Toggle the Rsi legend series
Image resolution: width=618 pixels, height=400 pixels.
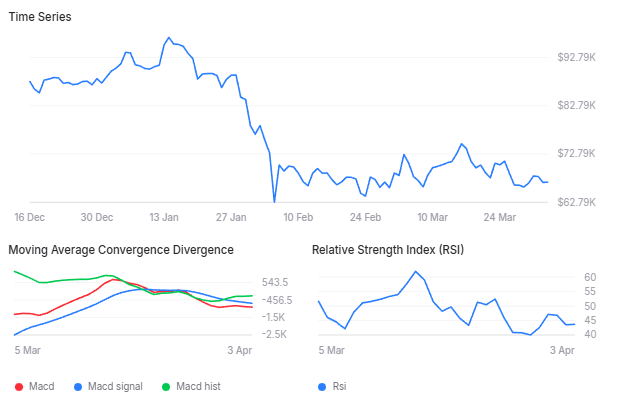(336, 386)
